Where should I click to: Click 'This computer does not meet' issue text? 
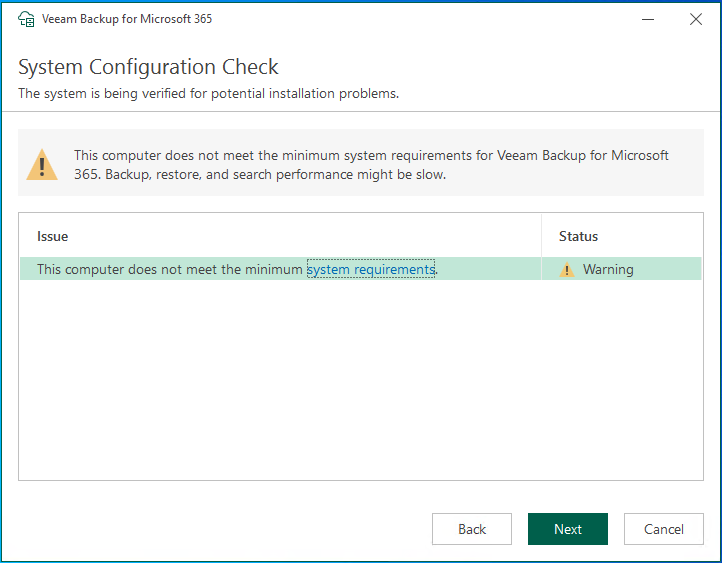click(130, 269)
